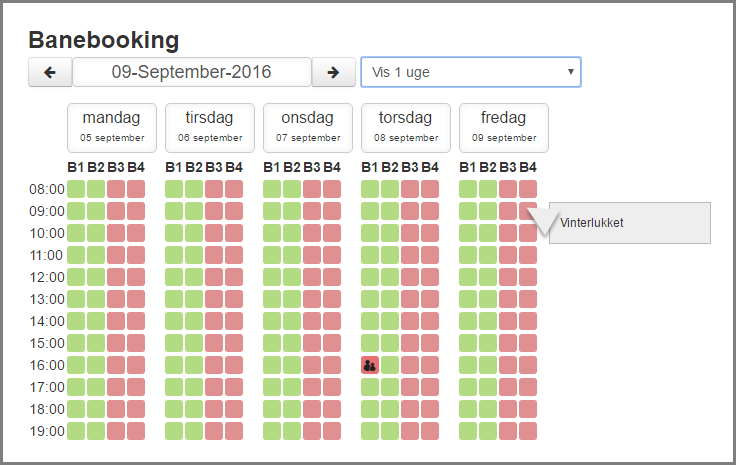Screen dimensions: 736x465
Task: Click fredag B4 red slot at 08:00
Action: tap(528, 189)
